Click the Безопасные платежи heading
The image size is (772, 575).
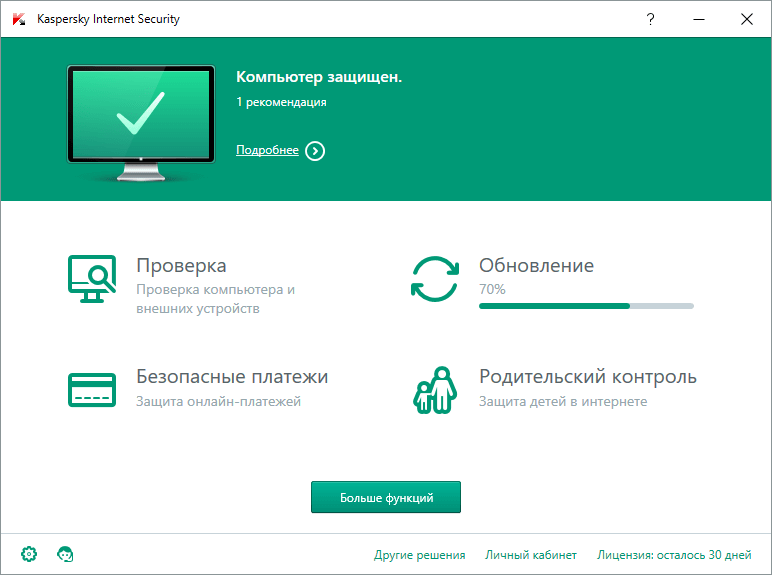click(232, 377)
